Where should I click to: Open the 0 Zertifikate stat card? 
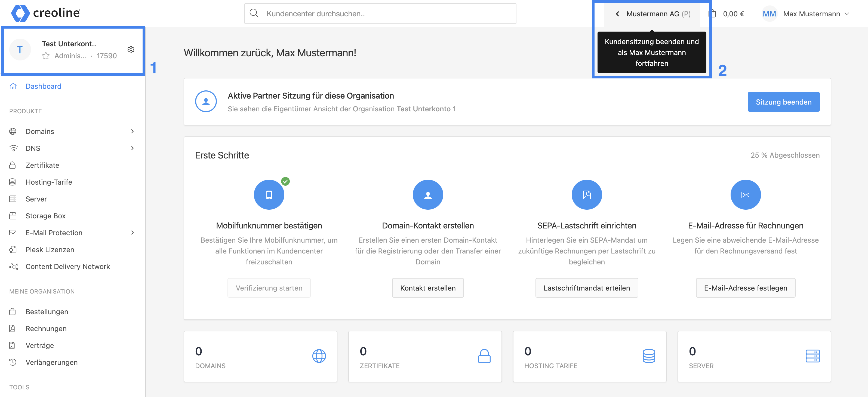(425, 356)
